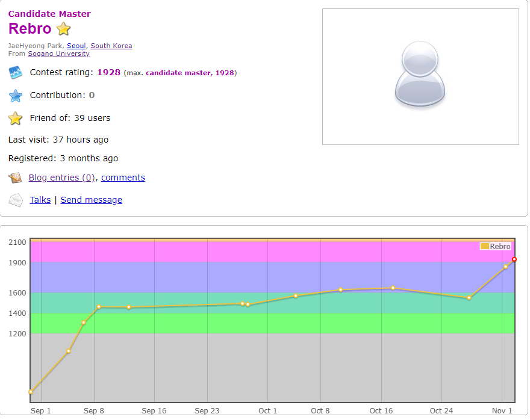Image resolution: width=530 pixels, height=420 pixels.
Task: Click the blue contribution star icon
Action: (x=15, y=96)
